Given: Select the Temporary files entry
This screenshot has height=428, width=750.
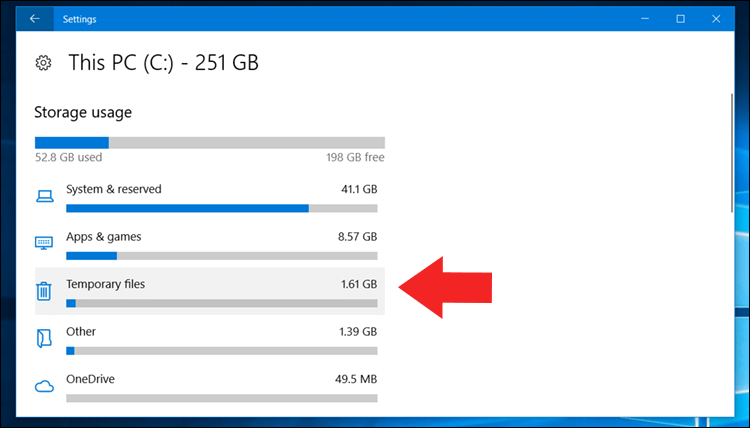Looking at the screenshot, I should [106, 284].
